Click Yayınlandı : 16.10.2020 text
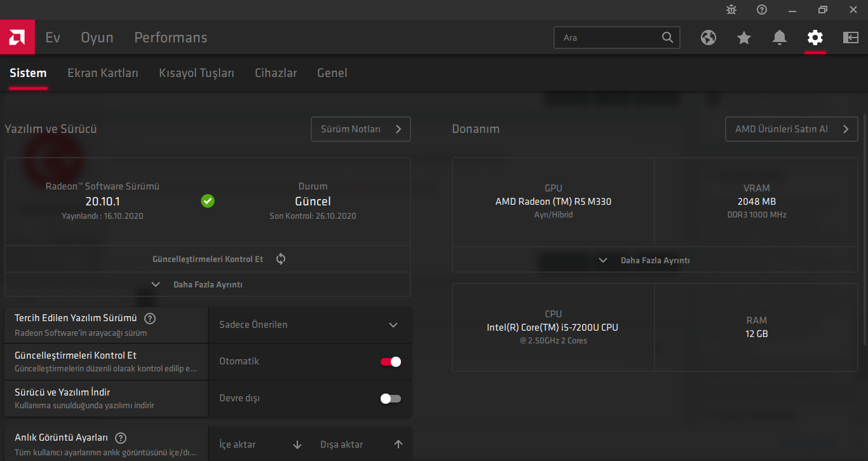This screenshot has width=868, height=461. pyautogui.click(x=102, y=216)
